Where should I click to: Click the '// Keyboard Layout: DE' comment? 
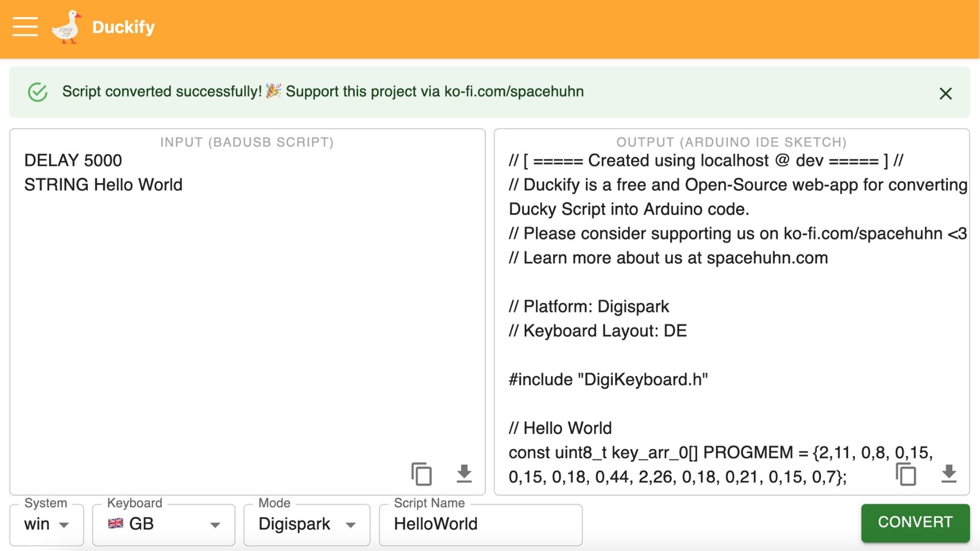(x=598, y=331)
